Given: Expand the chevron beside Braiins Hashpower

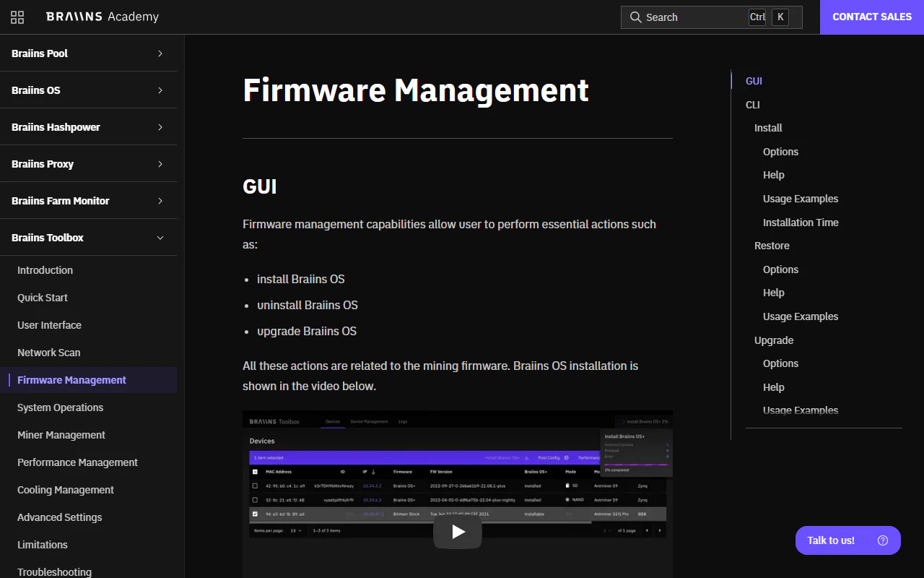Looking at the screenshot, I should [x=160, y=127].
